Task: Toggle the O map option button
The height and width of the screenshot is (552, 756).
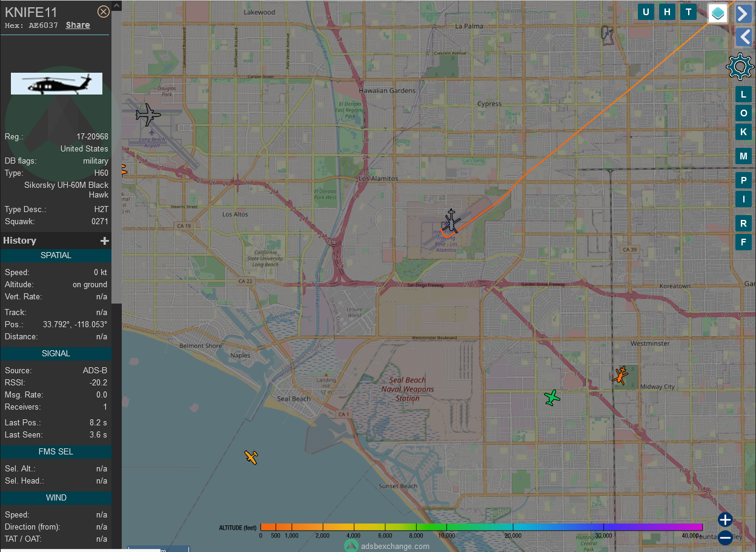Action: coord(744,113)
